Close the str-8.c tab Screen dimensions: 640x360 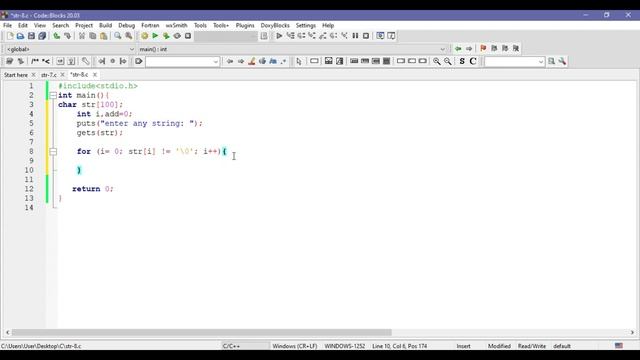point(95,75)
